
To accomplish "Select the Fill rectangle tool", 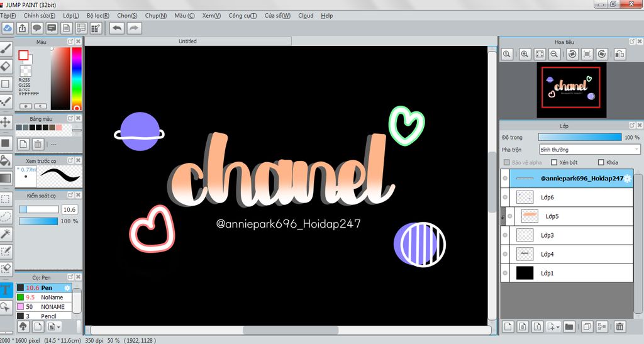I will [x=5, y=143].
